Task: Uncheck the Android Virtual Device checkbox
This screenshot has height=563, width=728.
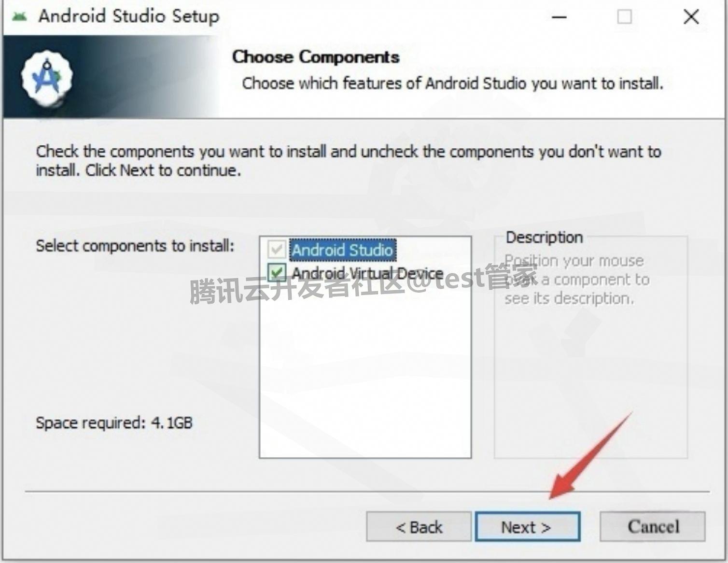Action: [x=277, y=273]
